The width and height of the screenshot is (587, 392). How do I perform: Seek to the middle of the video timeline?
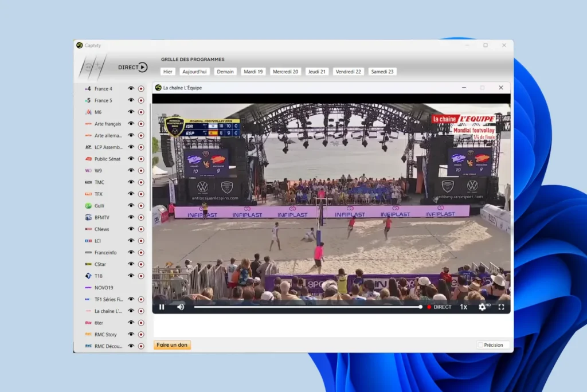point(307,307)
